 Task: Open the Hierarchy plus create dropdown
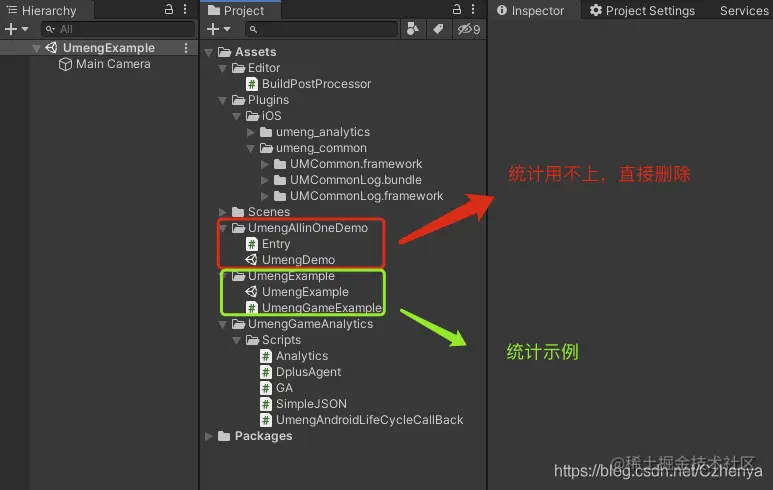pyautogui.click(x=16, y=29)
